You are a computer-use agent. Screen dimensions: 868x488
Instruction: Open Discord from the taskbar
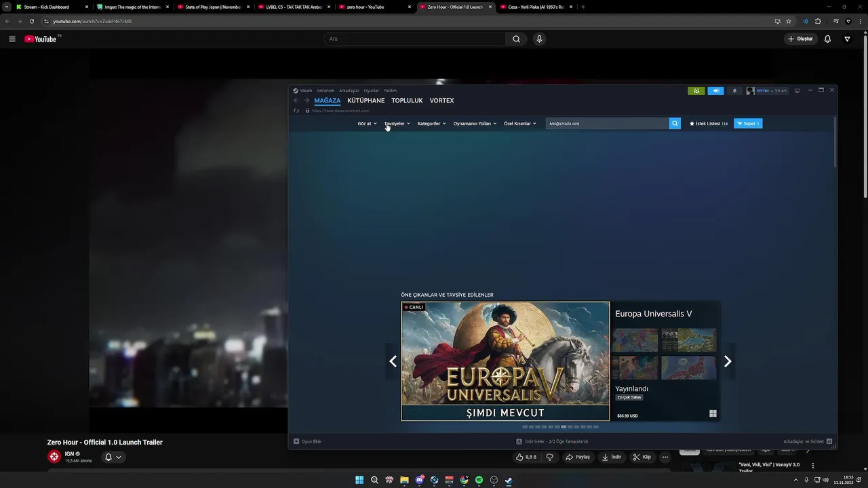[x=420, y=480]
